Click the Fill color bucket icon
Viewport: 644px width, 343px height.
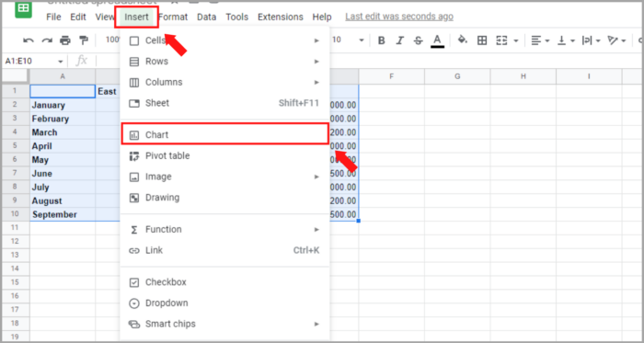[463, 40]
